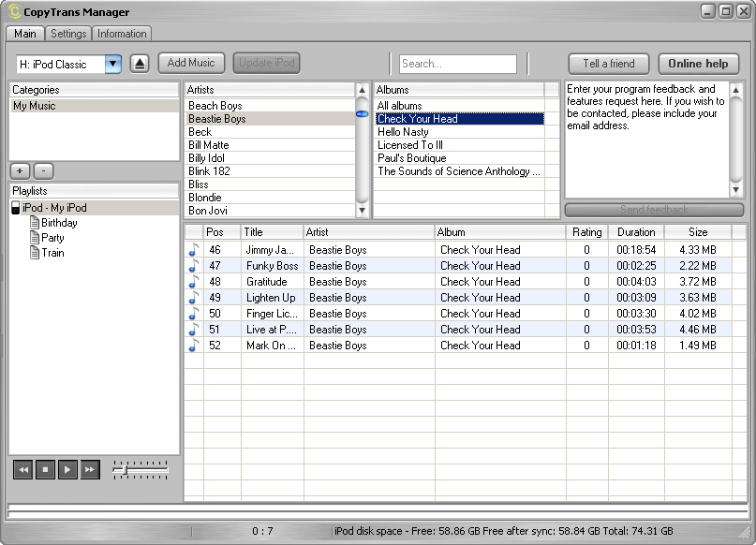Sort tracks by Pos column header
The width and height of the screenshot is (756, 545).
pyautogui.click(x=222, y=232)
